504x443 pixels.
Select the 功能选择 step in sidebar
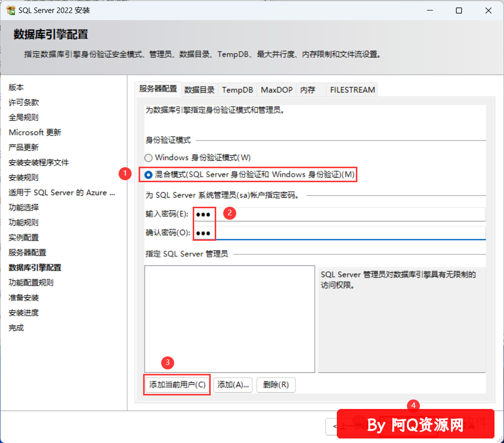coord(24,208)
